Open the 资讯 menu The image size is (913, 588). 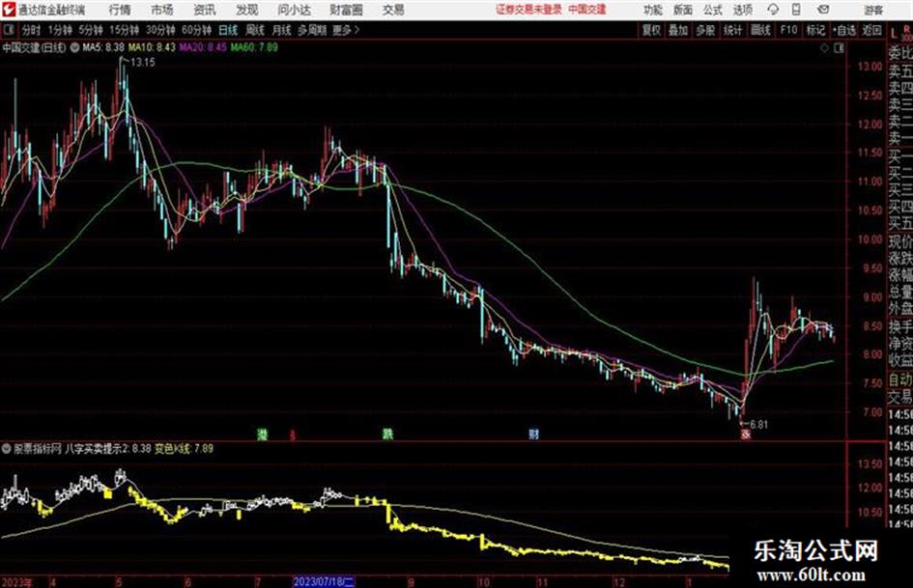[205, 10]
